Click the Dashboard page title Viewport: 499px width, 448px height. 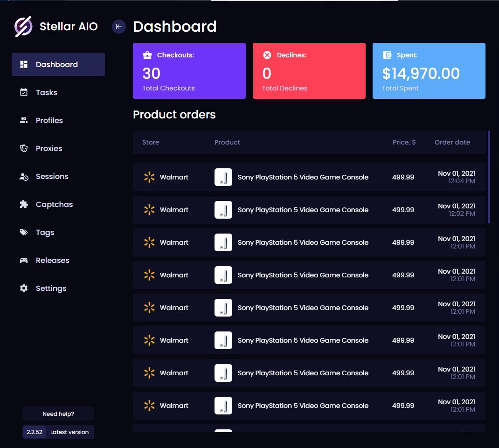tap(175, 27)
